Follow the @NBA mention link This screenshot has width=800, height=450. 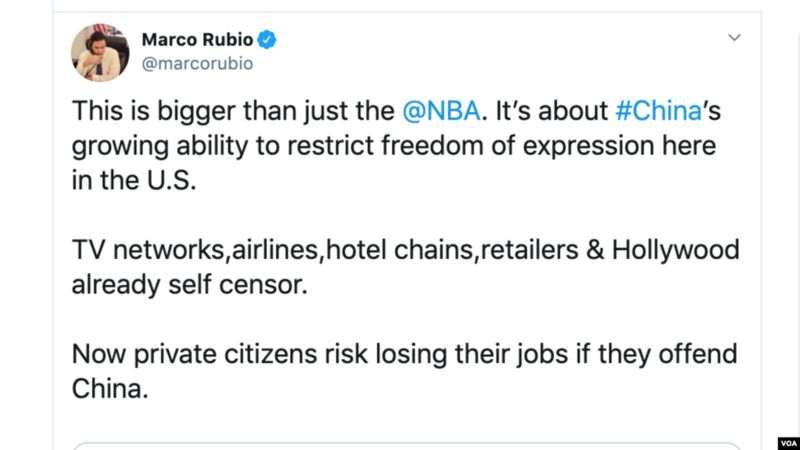[441, 111]
